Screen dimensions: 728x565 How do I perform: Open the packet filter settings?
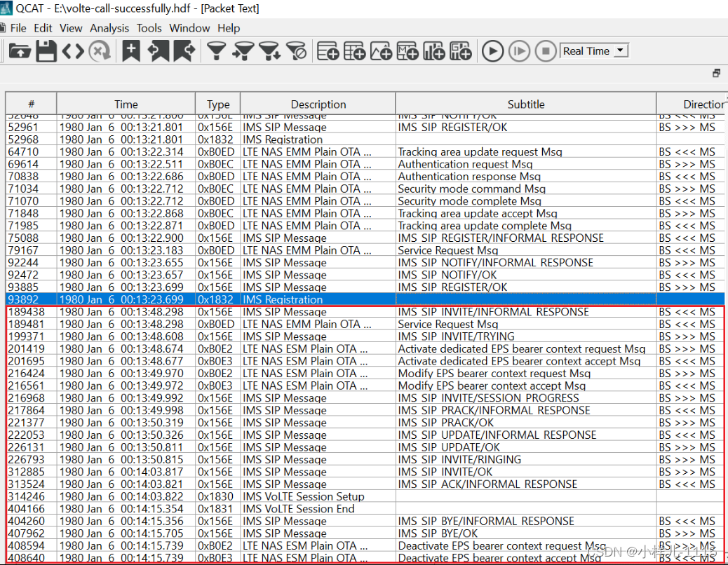pyautogui.click(x=216, y=50)
